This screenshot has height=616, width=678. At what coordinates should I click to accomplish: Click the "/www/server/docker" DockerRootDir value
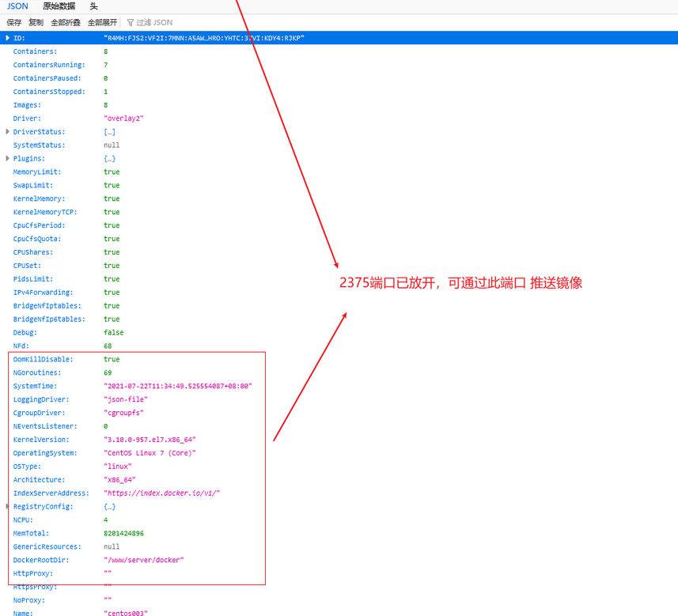click(x=143, y=561)
